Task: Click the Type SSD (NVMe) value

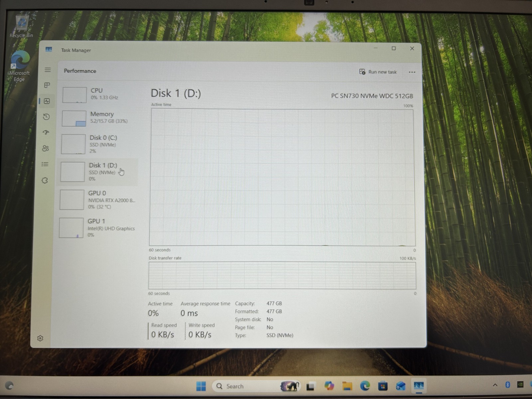Action: click(x=280, y=335)
